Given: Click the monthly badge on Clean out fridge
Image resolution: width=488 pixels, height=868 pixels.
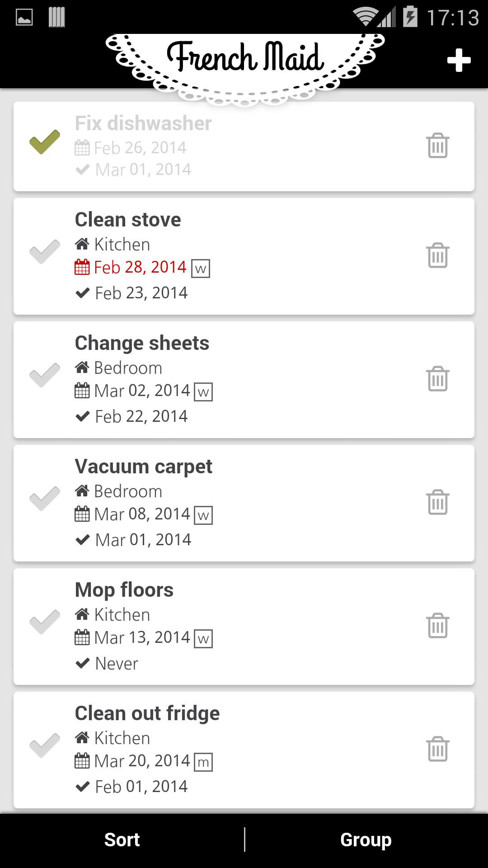Looking at the screenshot, I should pos(203,762).
